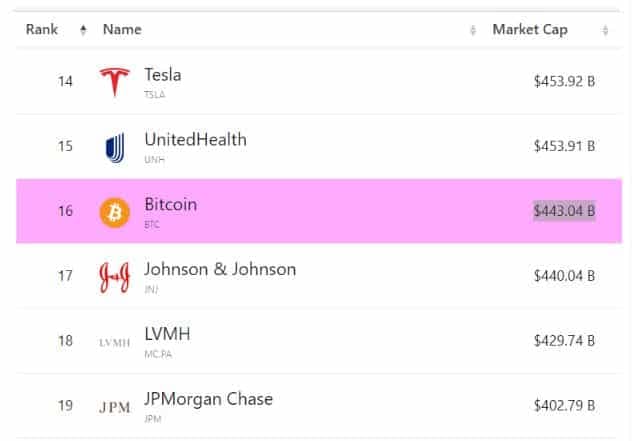This screenshot has height=441, width=632.
Task: Click the Name column header
Action: pyautogui.click(x=122, y=29)
